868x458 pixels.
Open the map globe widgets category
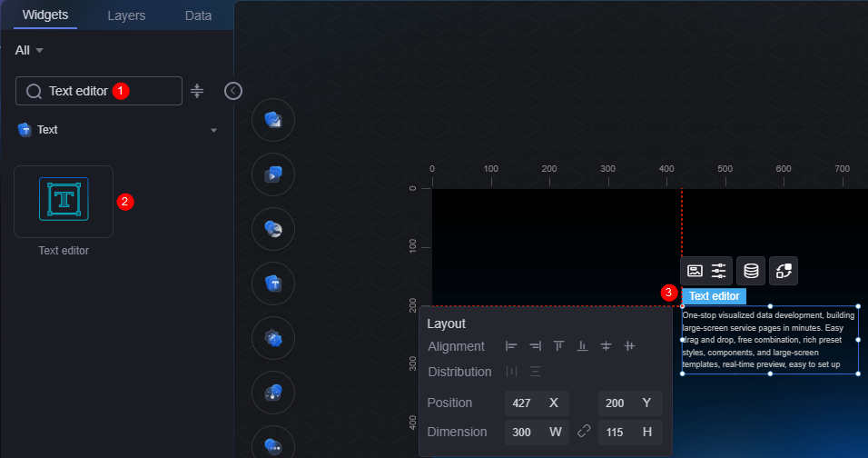tap(273, 229)
